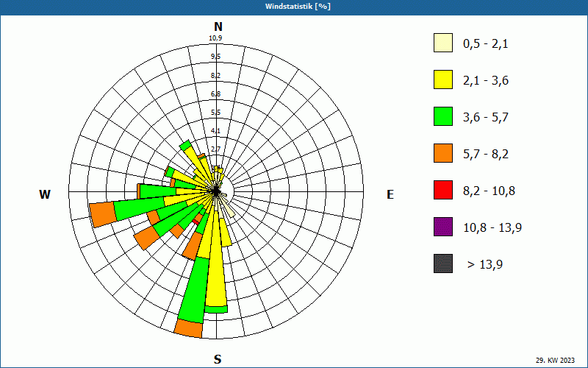The height and width of the screenshot is (368, 588).
Task: Click the center hub of the wind rose
Action: [216, 191]
